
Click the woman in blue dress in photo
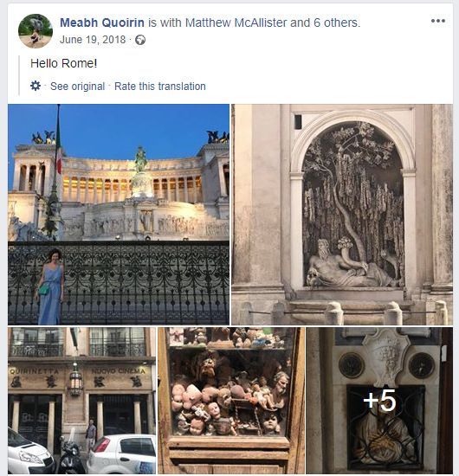50,286
